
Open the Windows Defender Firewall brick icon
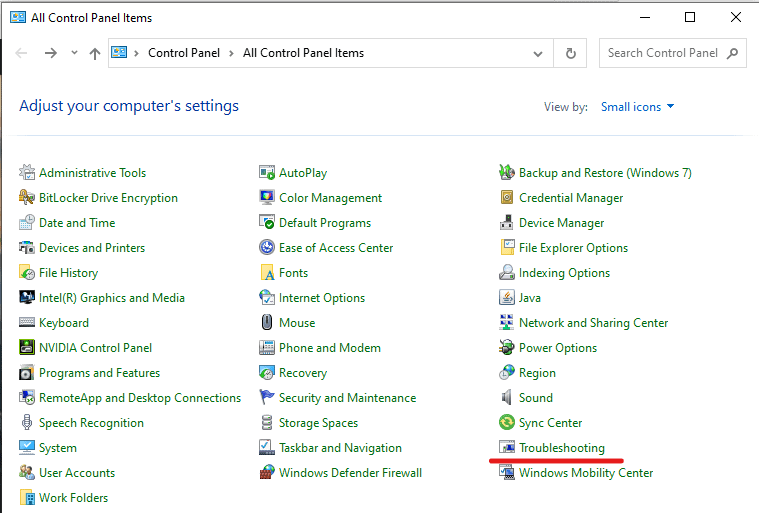pyautogui.click(x=267, y=472)
